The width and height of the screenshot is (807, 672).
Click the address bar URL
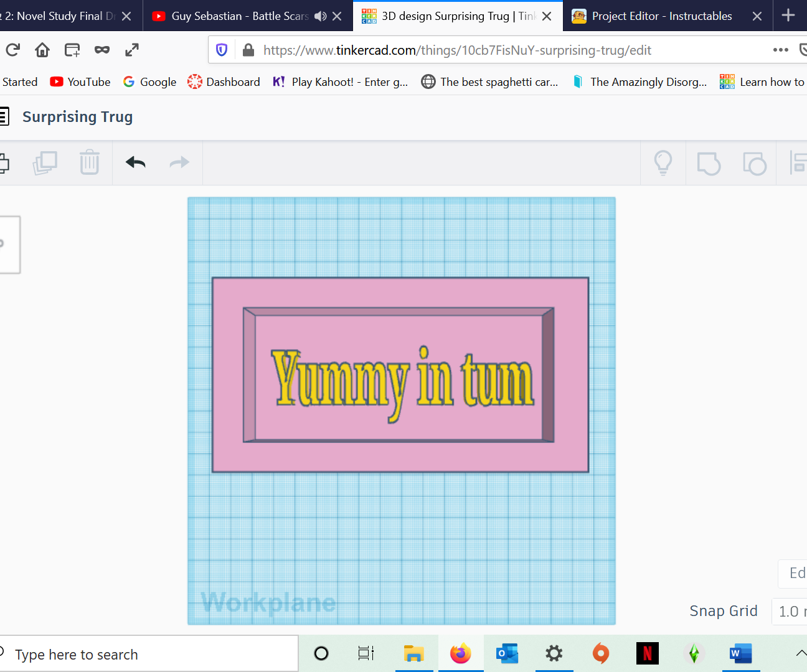457,50
